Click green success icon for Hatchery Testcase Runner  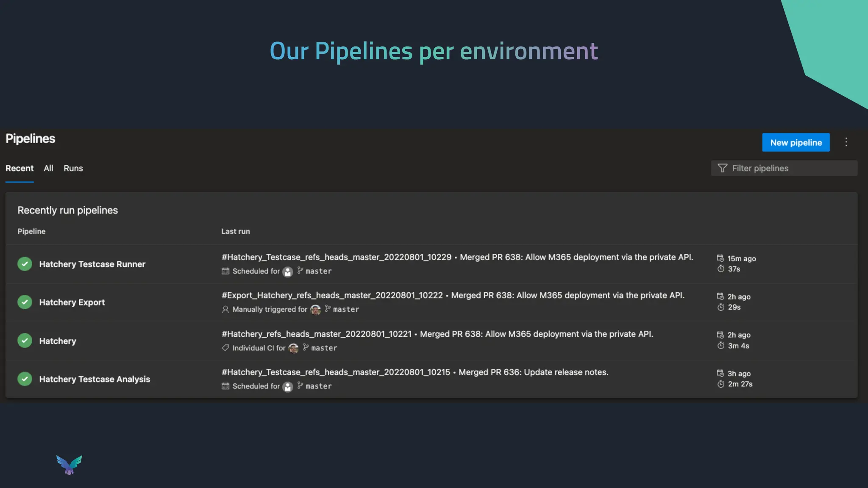tap(25, 264)
